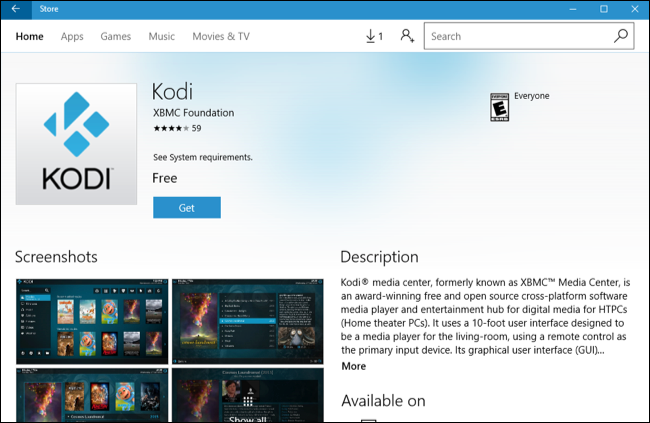This screenshot has width=650, height=423.
Task: Click the Kodi app logo image
Action: (76, 144)
